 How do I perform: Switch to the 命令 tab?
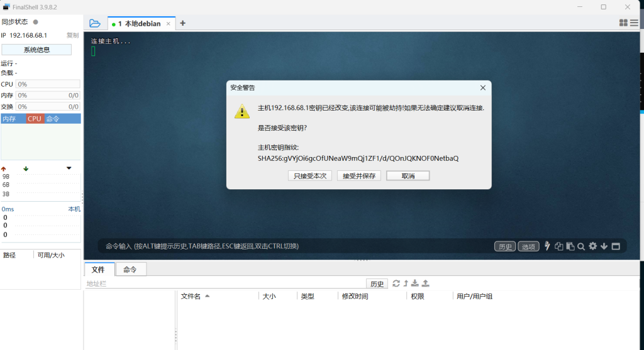pos(130,270)
